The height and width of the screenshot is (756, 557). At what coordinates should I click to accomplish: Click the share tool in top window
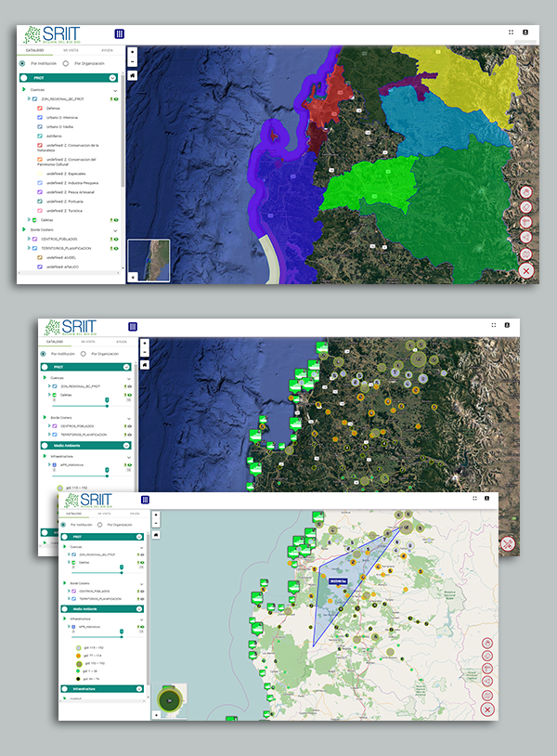[x=526, y=237]
